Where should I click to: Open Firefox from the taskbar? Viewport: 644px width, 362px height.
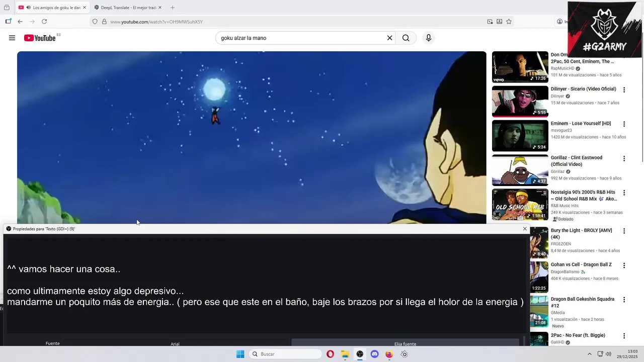click(389, 354)
